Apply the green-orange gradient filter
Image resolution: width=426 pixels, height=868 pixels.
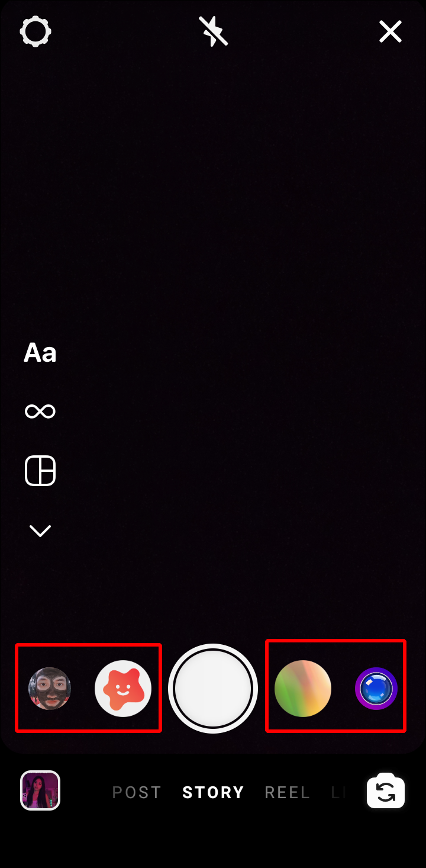[303, 689]
